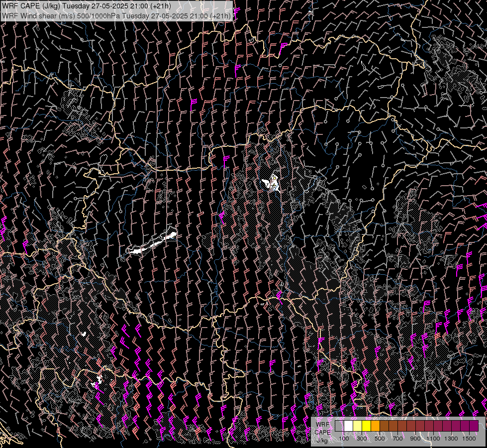Click the legend value 1300
This screenshot has height=448, width=487.
point(451,439)
